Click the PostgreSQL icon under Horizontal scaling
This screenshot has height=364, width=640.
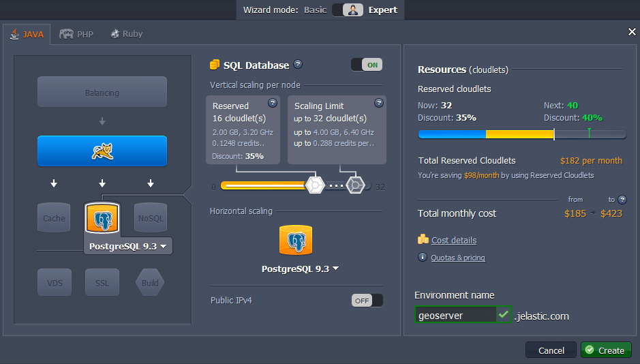(x=296, y=241)
